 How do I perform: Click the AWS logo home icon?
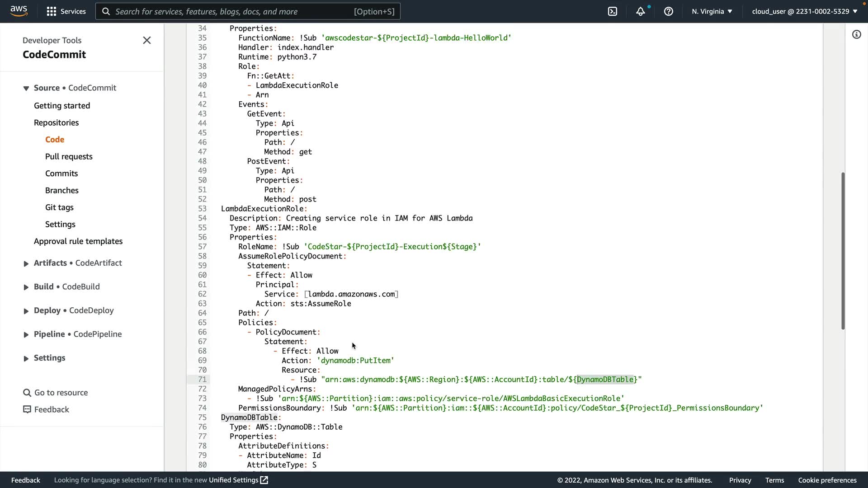pos(19,11)
